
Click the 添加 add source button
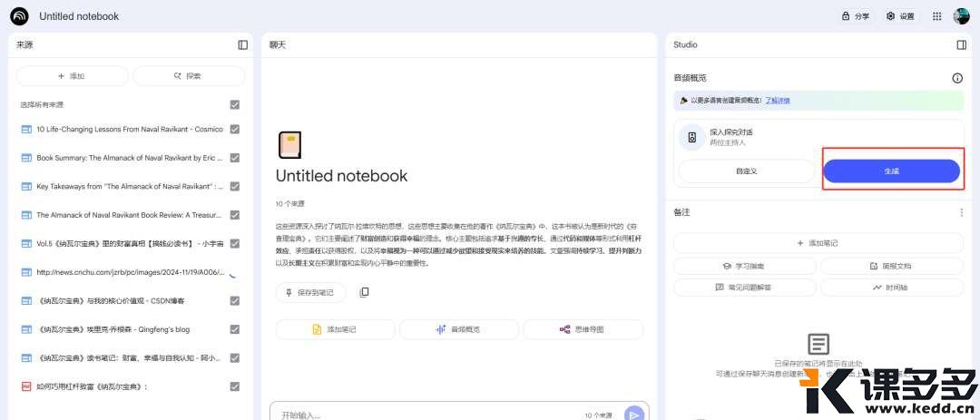point(72,75)
